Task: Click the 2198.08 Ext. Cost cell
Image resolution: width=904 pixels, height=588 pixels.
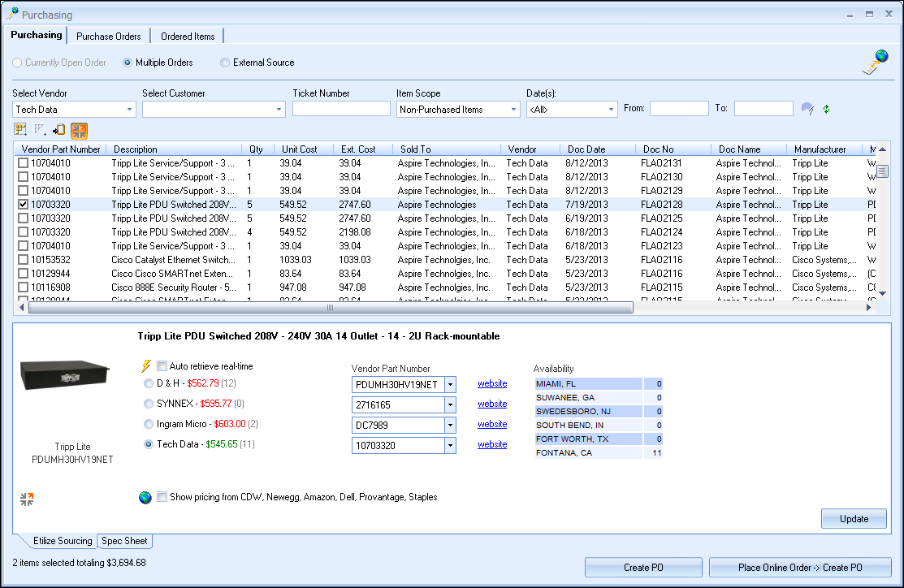Action: point(355,232)
